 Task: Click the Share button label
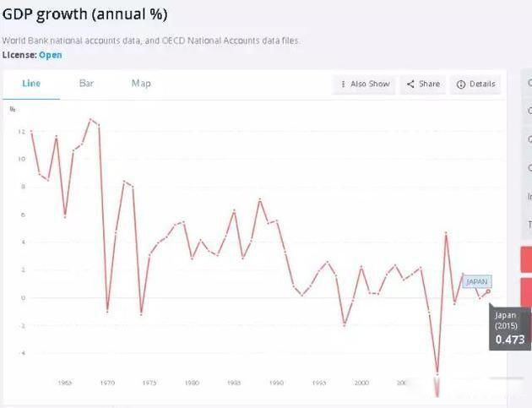click(x=429, y=84)
